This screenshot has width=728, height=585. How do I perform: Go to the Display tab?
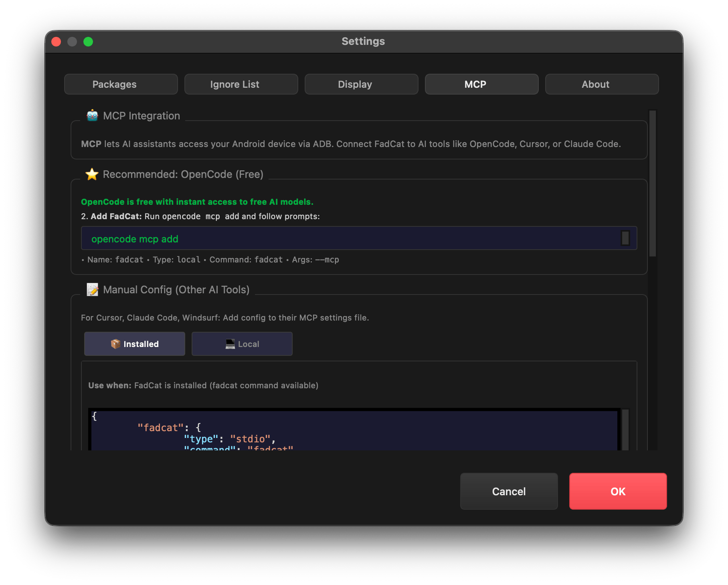coord(362,84)
